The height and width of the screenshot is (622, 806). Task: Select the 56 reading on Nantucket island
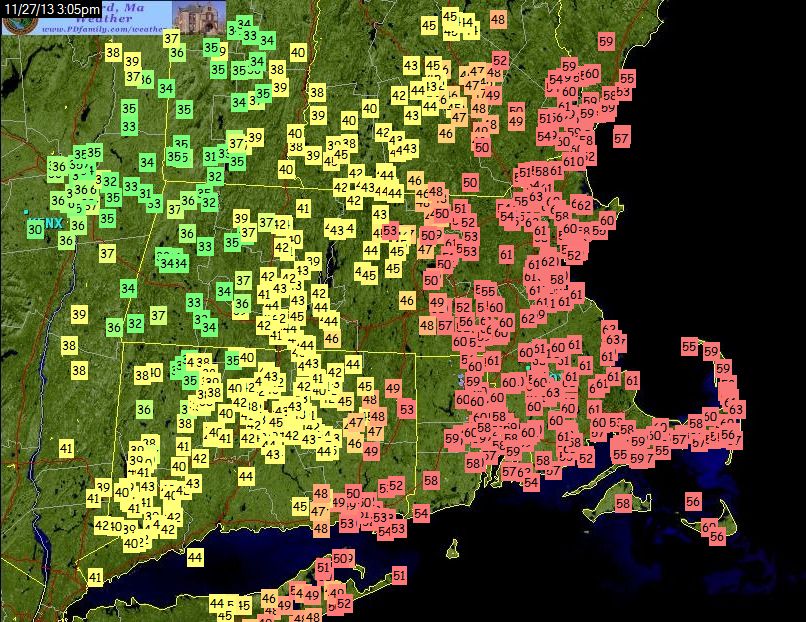click(x=717, y=537)
